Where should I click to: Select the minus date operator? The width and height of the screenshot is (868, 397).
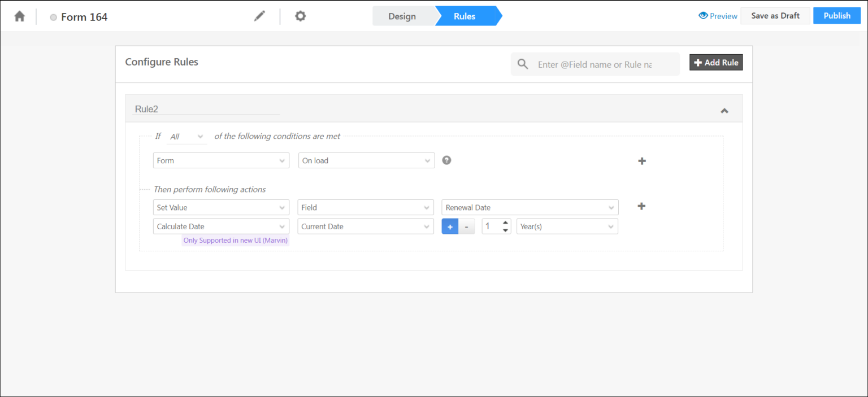pos(466,226)
